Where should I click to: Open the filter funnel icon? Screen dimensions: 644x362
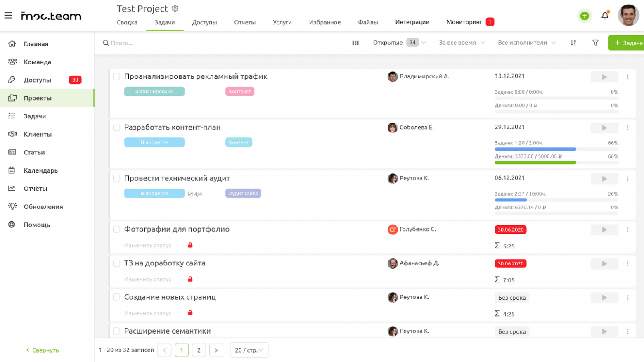point(595,43)
